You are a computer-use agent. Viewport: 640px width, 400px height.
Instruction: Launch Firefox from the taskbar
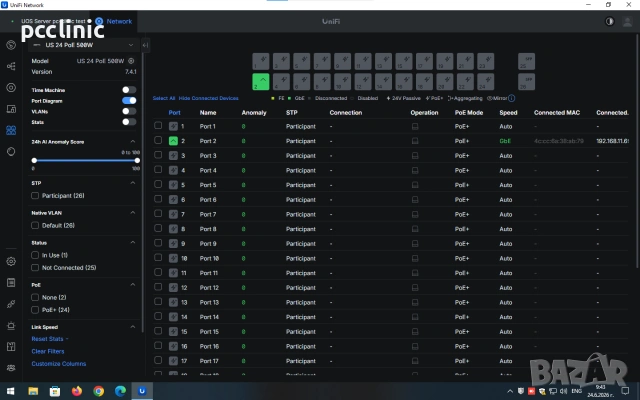point(77,391)
